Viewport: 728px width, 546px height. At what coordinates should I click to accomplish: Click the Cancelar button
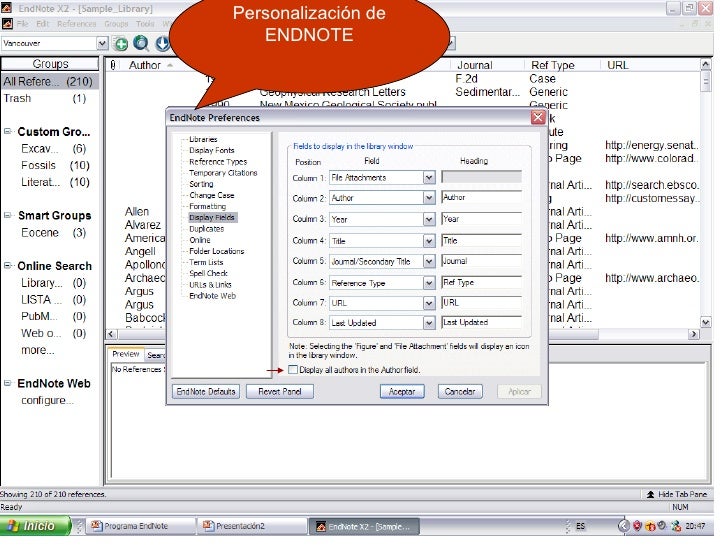coord(460,391)
